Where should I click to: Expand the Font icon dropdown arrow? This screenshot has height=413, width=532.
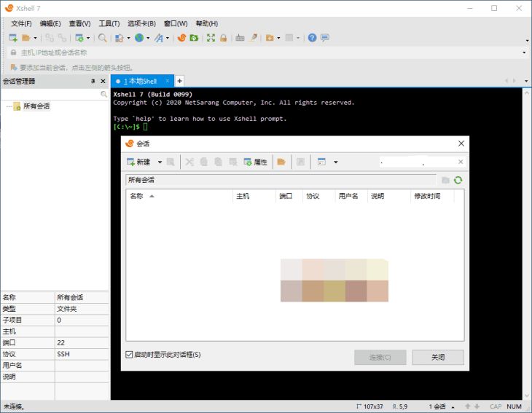click(168, 38)
